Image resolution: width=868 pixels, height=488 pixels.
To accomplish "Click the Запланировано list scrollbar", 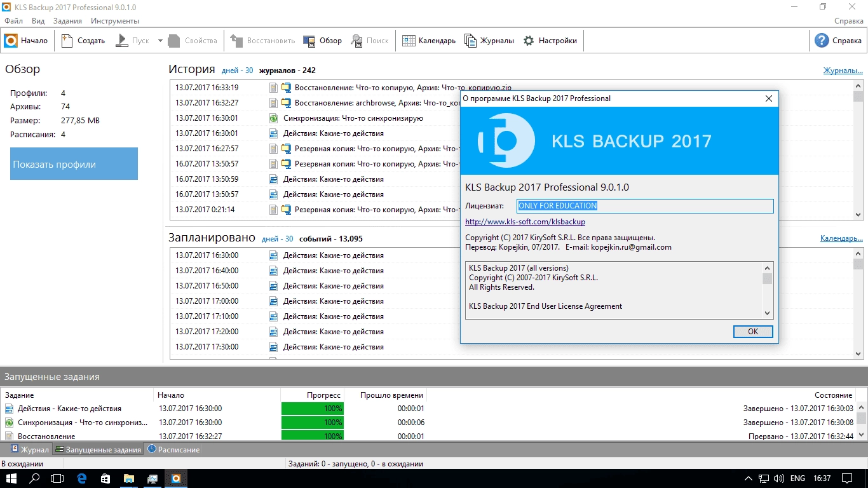I will click(x=858, y=304).
